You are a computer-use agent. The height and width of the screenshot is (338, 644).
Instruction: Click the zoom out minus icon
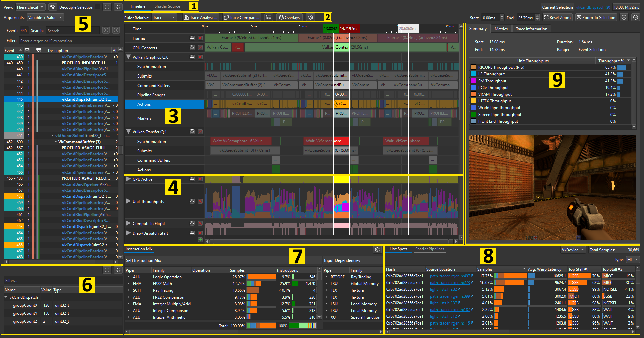pos(636,17)
